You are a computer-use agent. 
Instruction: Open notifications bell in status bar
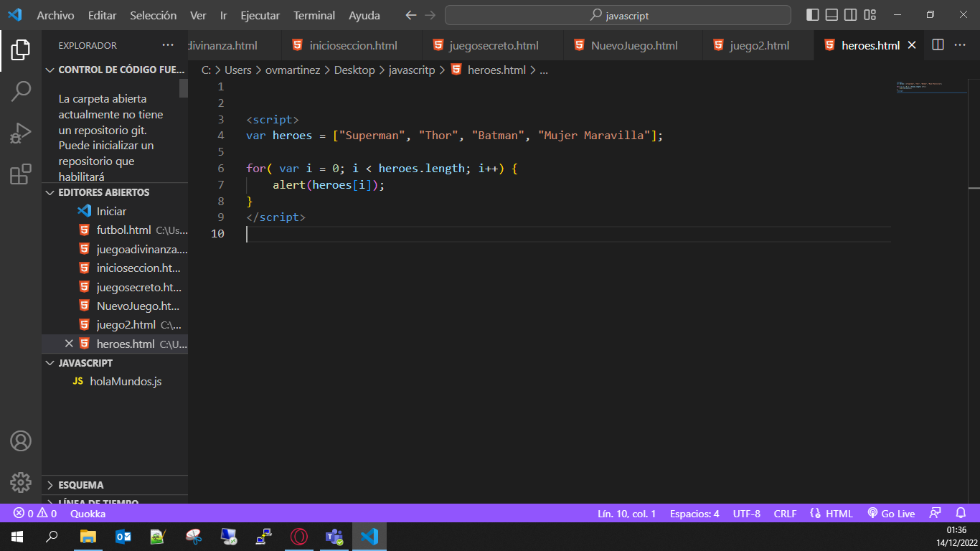(961, 514)
